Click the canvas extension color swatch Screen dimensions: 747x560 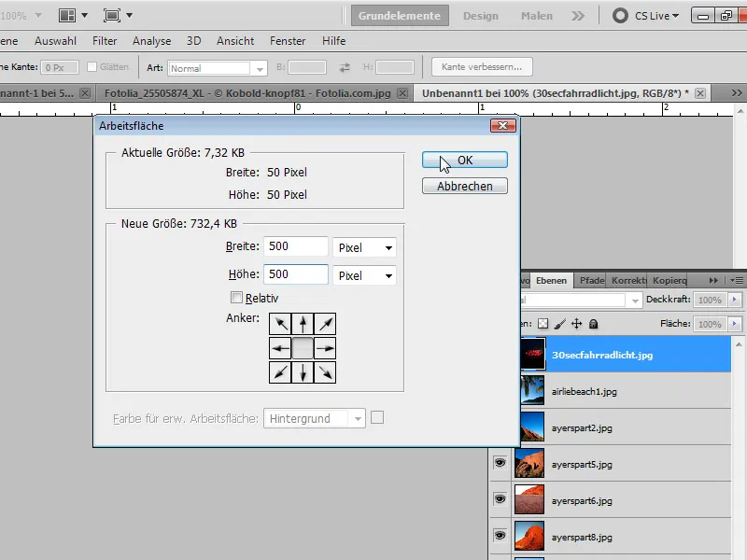point(377,418)
